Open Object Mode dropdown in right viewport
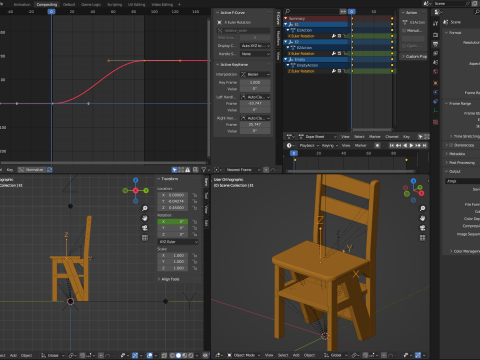 (244, 355)
